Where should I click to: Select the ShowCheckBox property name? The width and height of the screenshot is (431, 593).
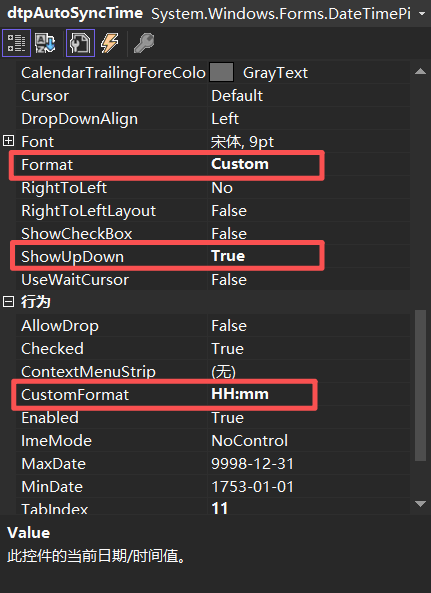pos(77,234)
